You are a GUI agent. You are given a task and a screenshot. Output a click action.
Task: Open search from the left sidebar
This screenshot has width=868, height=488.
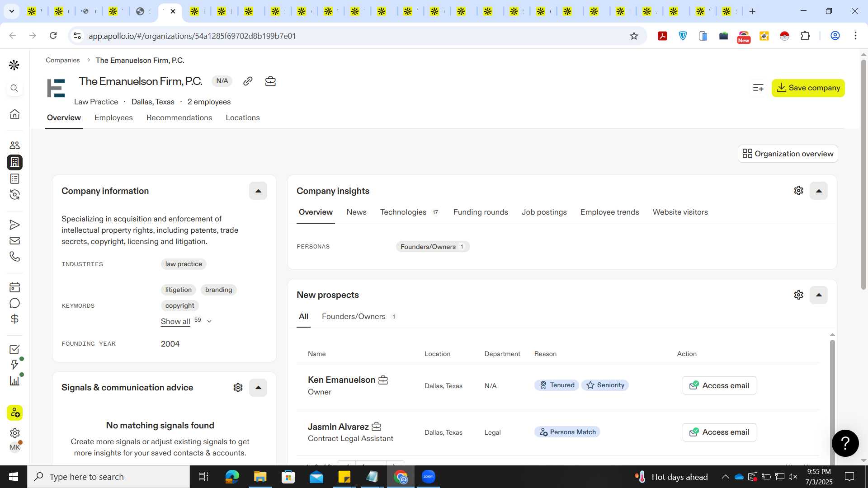pyautogui.click(x=14, y=88)
